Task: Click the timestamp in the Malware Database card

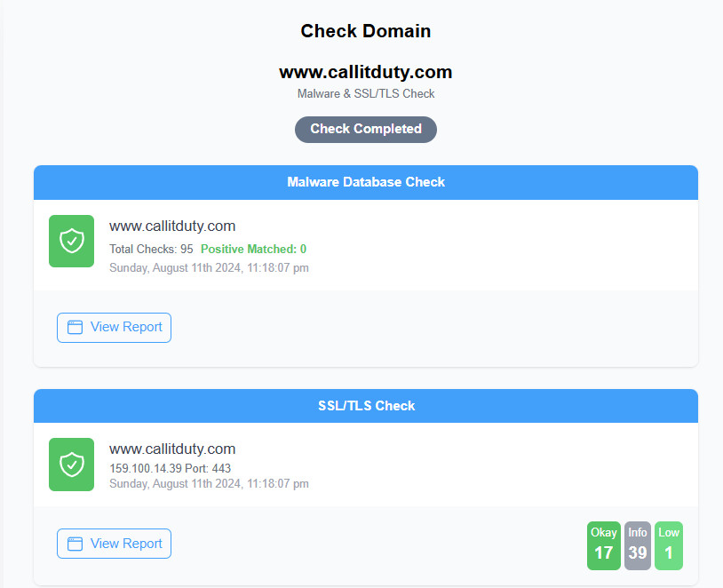Action: pos(209,268)
